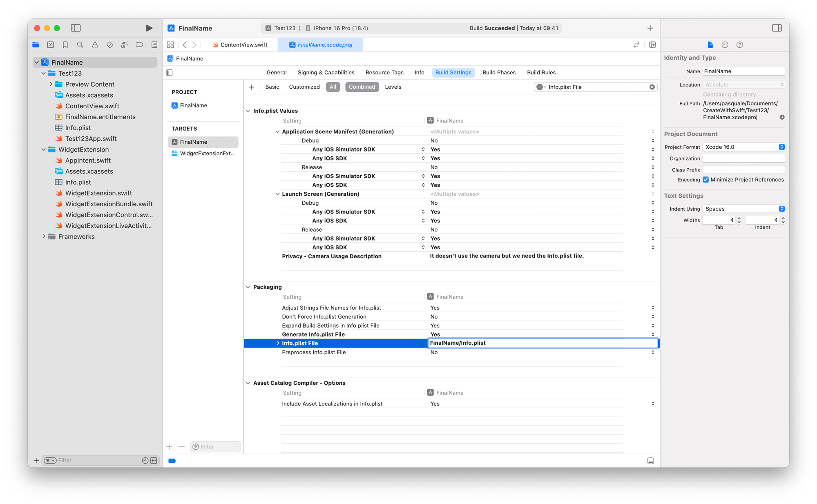Open the Project Format dropdown
817x504 pixels.
(x=743, y=147)
